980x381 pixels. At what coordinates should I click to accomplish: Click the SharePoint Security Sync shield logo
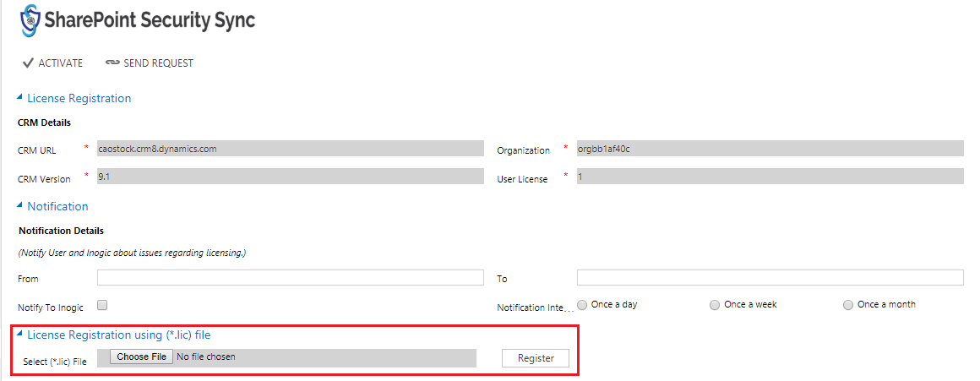30,20
